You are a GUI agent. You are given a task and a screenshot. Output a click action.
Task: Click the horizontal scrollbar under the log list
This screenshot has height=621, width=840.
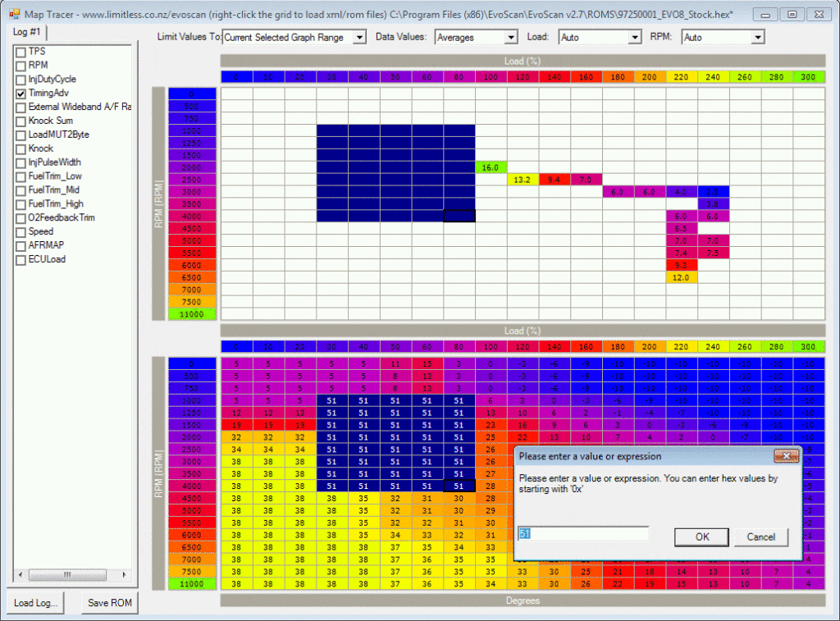pos(67,575)
